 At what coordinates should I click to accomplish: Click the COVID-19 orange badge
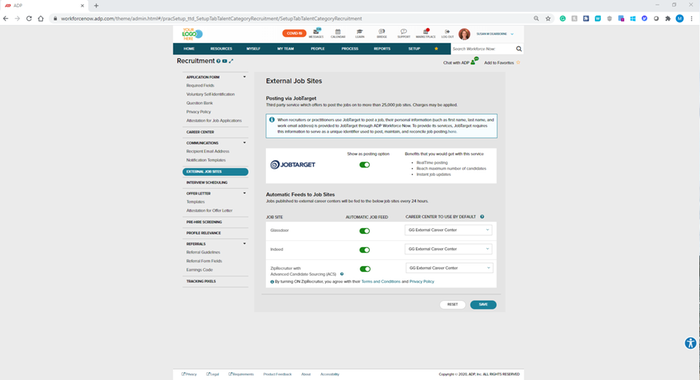click(x=294, y=33)
